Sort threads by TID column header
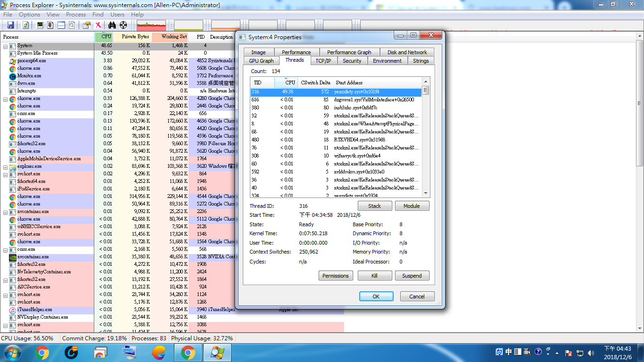 click(x=263, y=82)
